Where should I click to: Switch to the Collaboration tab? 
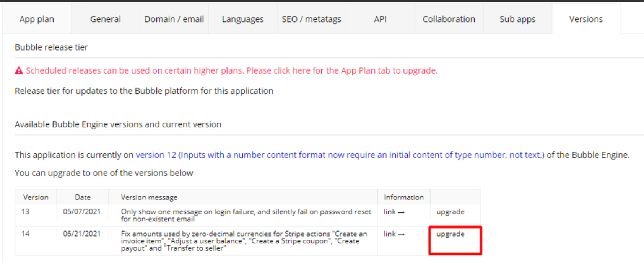pos(449,19)
